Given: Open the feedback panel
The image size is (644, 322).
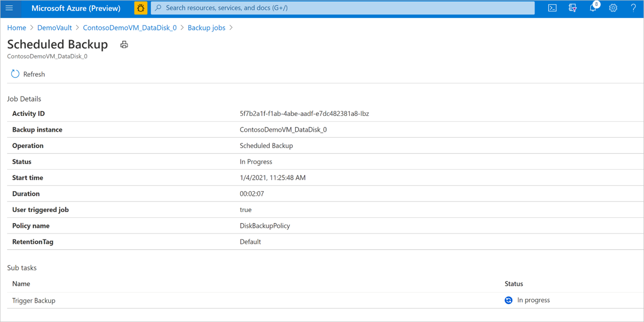Looking at the screenshot, I should (572, 8).
